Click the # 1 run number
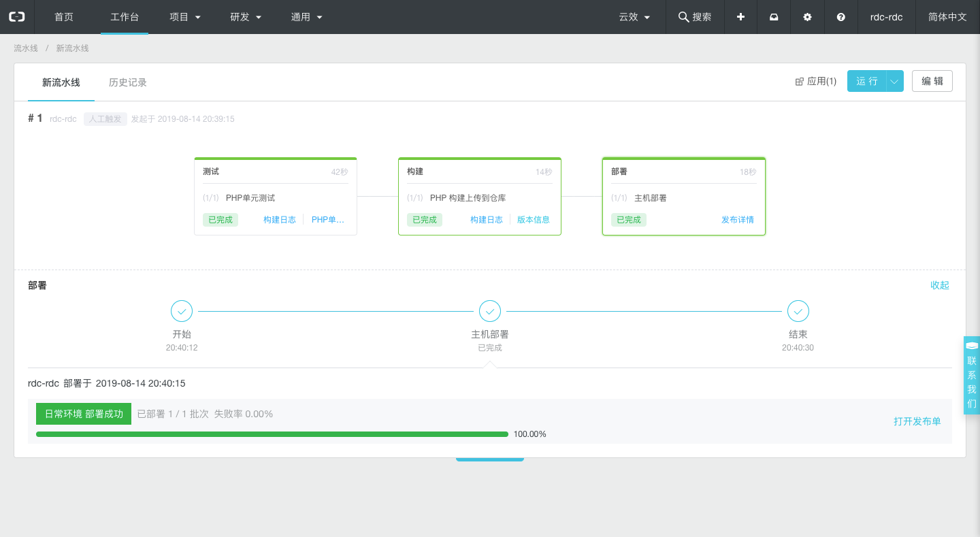980x537 pixels. pyautogui.click(x=35, y=118)
